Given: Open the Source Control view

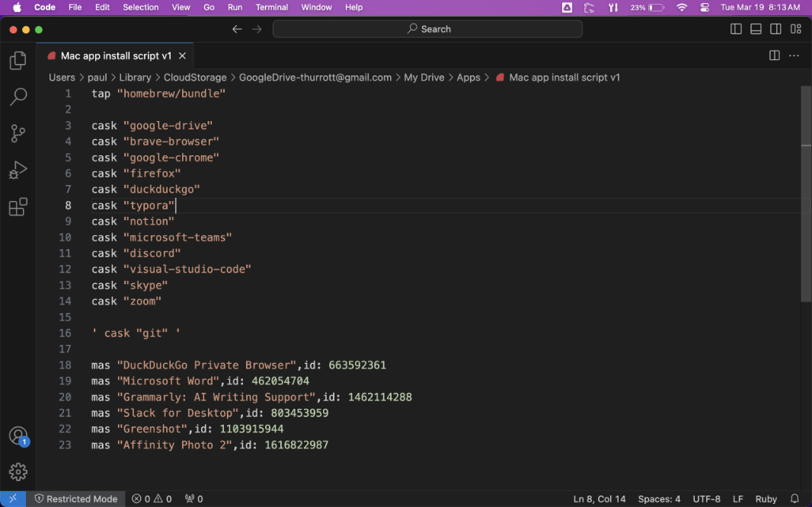Looking at the screenshot, I should 18,133.
